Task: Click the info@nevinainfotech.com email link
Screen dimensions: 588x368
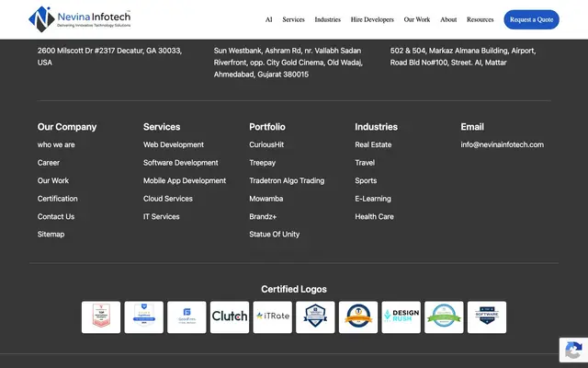Action: (503, 144)
